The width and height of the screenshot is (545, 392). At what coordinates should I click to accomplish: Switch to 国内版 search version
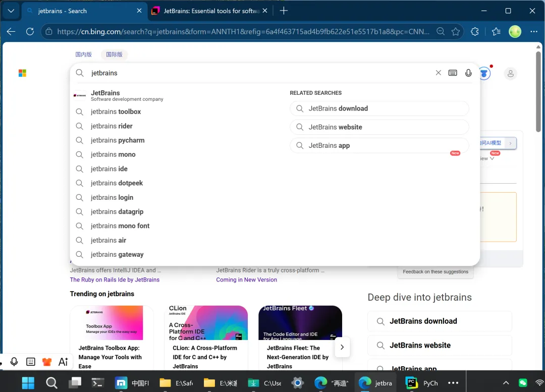click(x=83, y=54)
